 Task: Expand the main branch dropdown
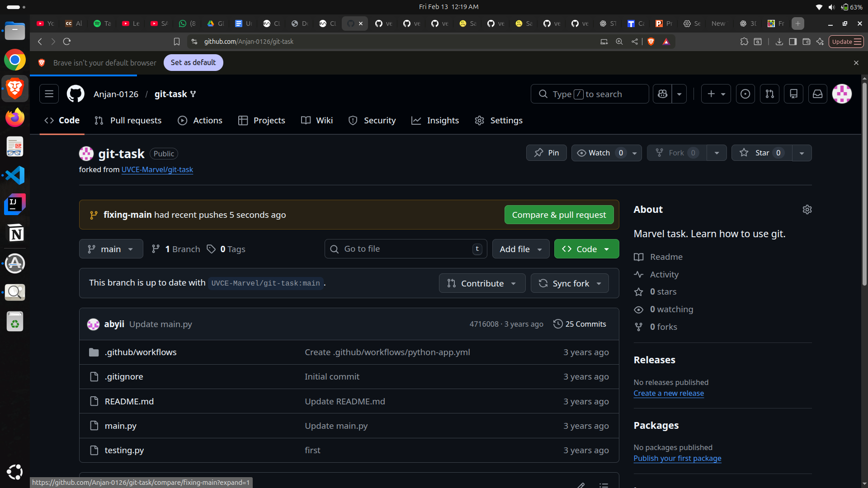pyautogui.click(x=111, y=249)
